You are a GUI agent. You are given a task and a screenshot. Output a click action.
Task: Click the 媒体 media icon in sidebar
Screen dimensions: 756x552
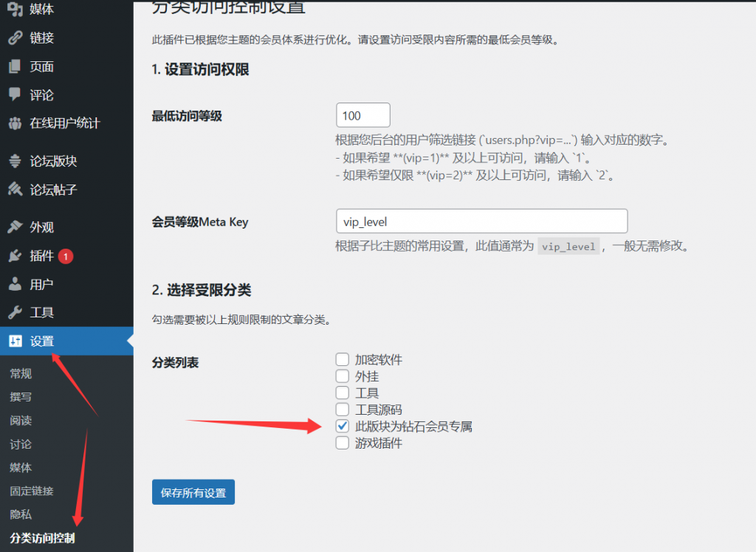click(15, 10)
